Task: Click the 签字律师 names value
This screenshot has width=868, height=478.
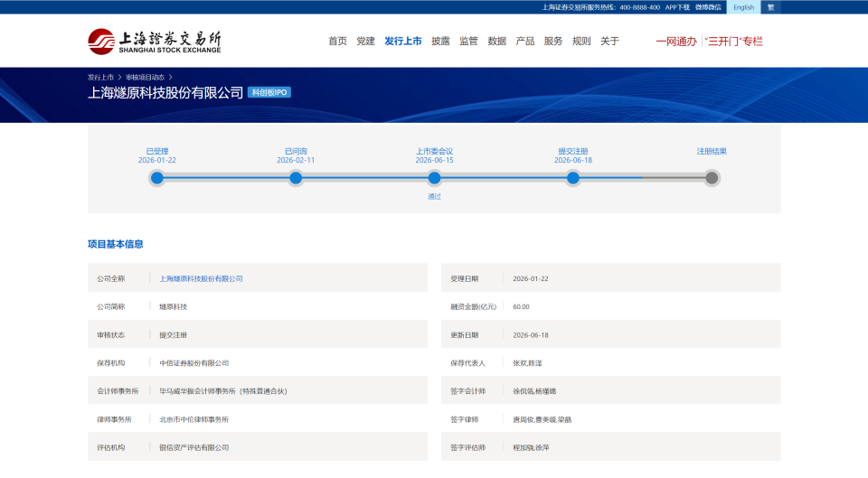Action: (x=542, y=419)
